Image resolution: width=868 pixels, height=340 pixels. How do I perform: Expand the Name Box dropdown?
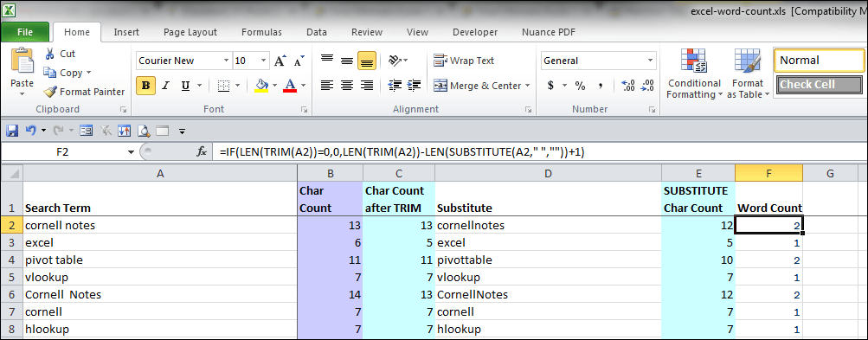[132, 151]
